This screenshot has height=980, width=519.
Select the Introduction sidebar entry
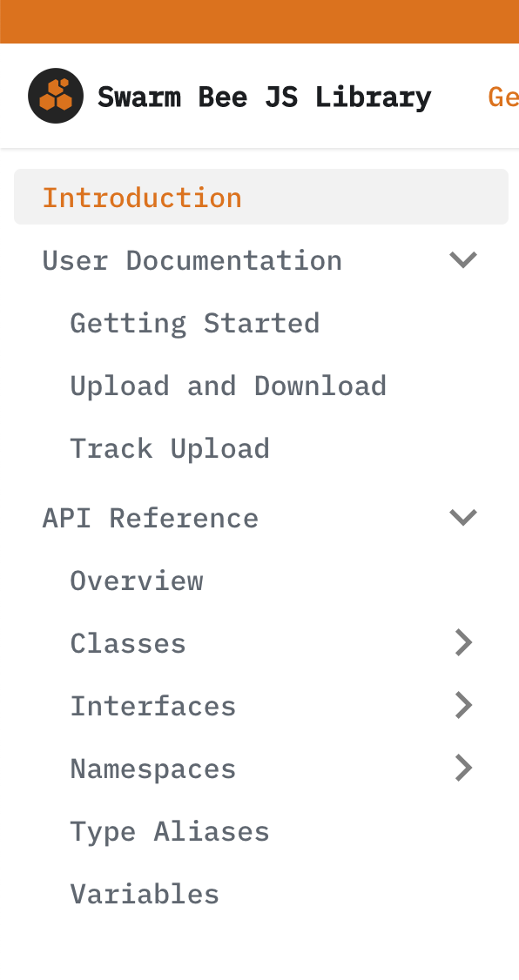pyautogui.click(x=142, y=197)
